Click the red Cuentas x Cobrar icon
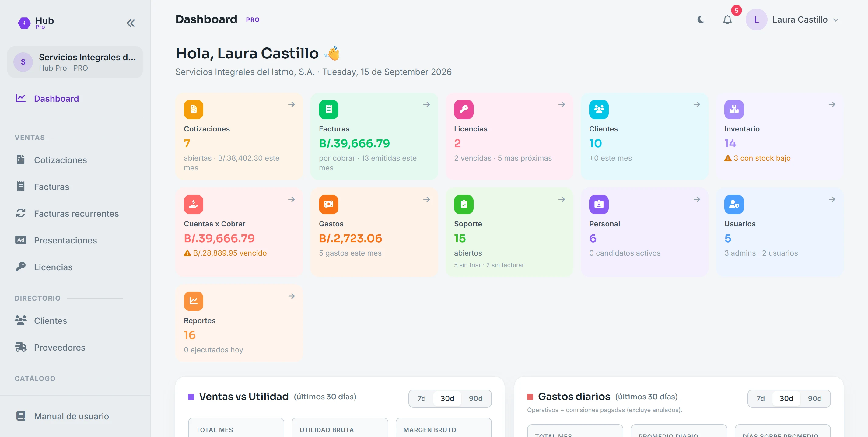868x437 pixels. click(194, 205)
